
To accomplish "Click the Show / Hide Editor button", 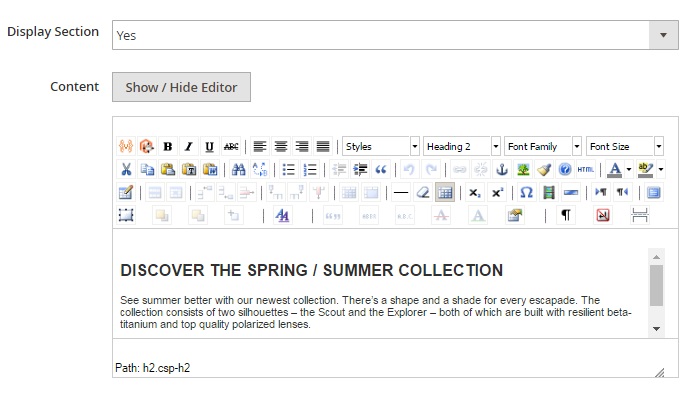I will pos(181,87).
